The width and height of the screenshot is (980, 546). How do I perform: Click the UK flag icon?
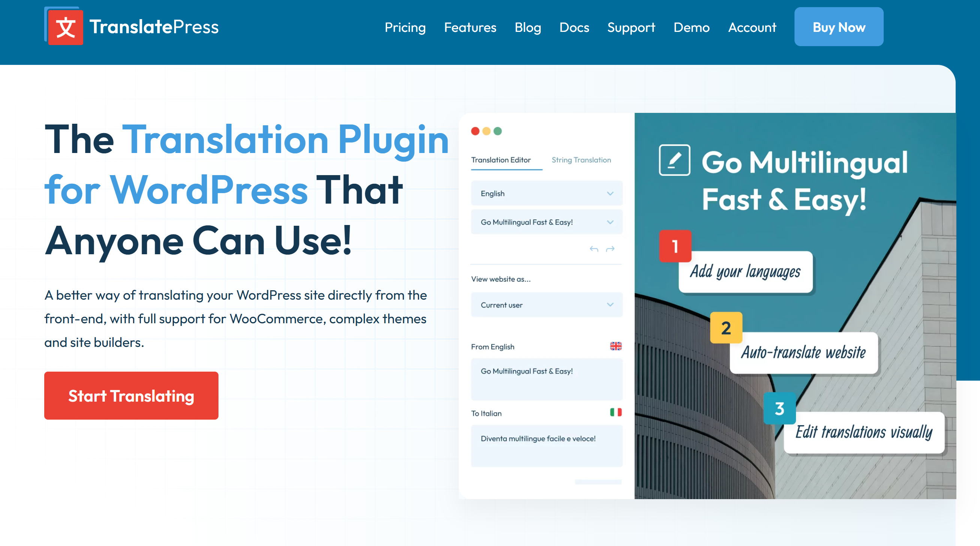point(615,346)
